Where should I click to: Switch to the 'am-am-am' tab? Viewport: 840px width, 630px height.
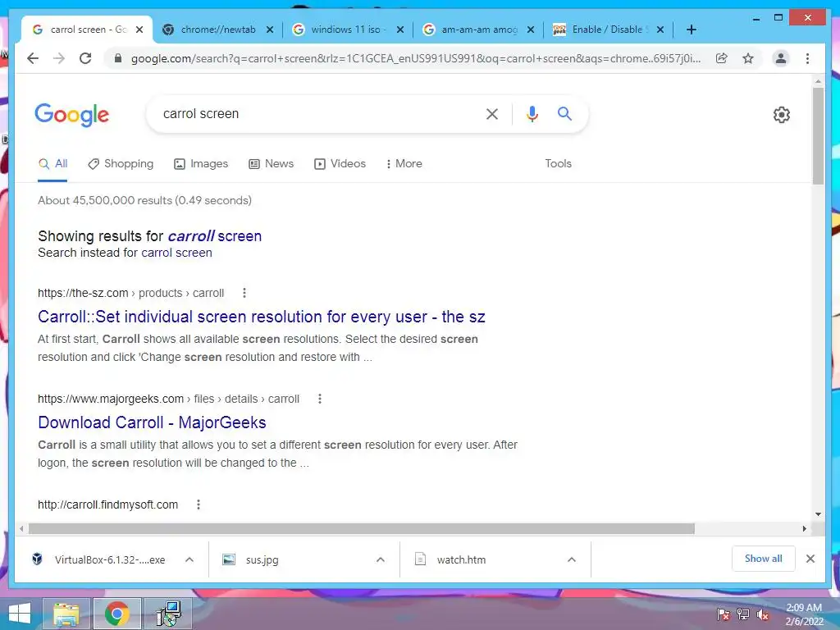pos(479,30)
